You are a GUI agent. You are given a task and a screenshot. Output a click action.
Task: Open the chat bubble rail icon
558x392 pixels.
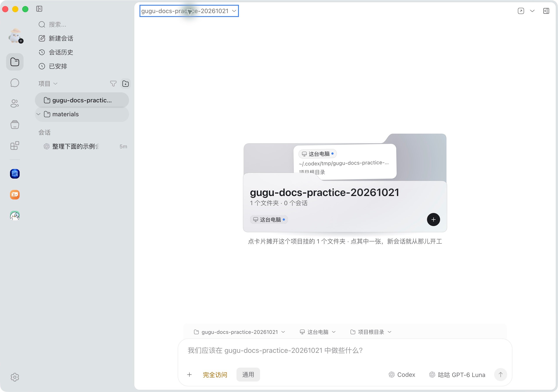pyautogui.click(x=15, y=83)
